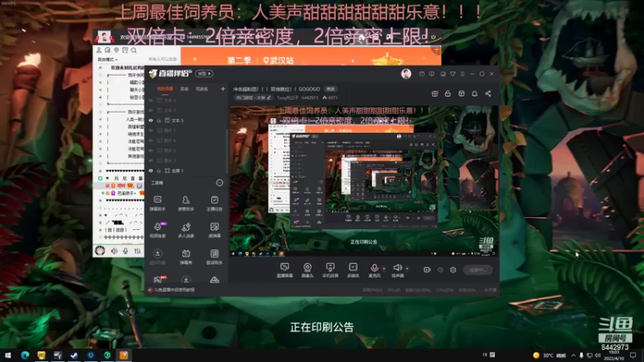Screen dimensions: 644x362
Task: Click the power icon in the chat window header
Action: point(433,37)
